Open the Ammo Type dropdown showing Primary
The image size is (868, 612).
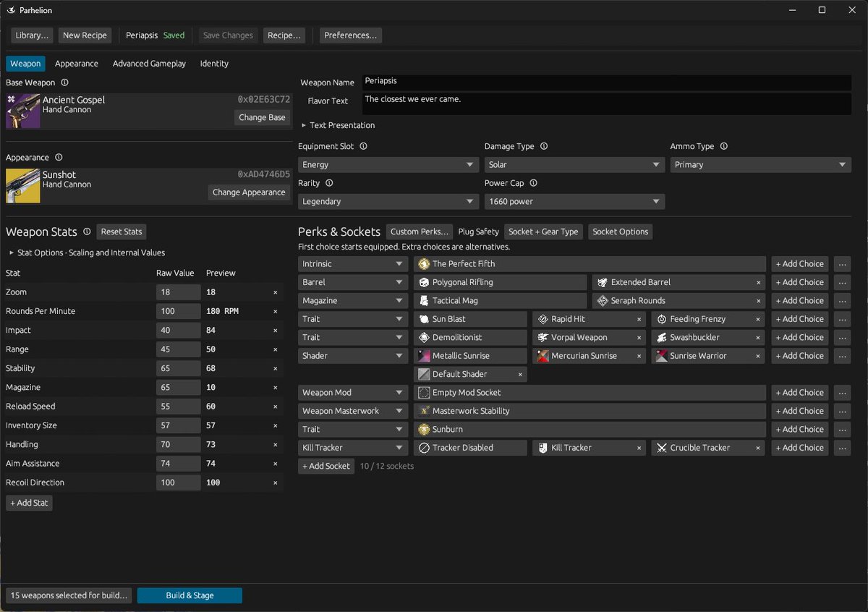point(760,165)
